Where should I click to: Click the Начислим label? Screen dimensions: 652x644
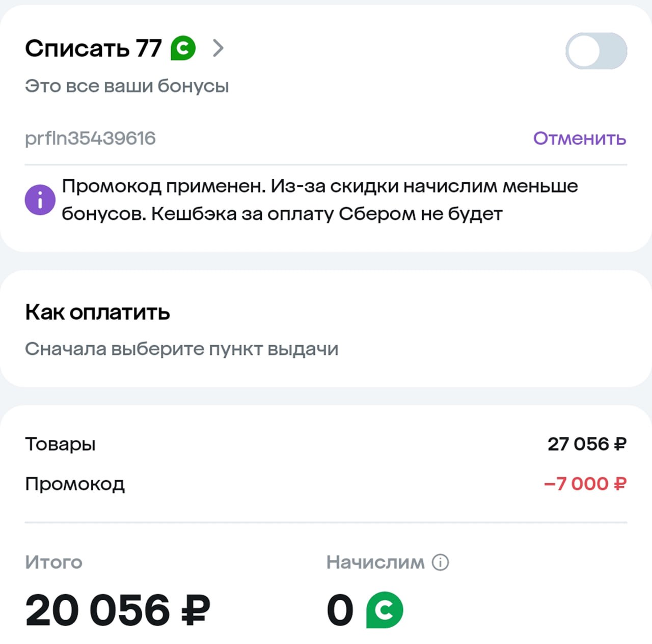tap(375, 562)
